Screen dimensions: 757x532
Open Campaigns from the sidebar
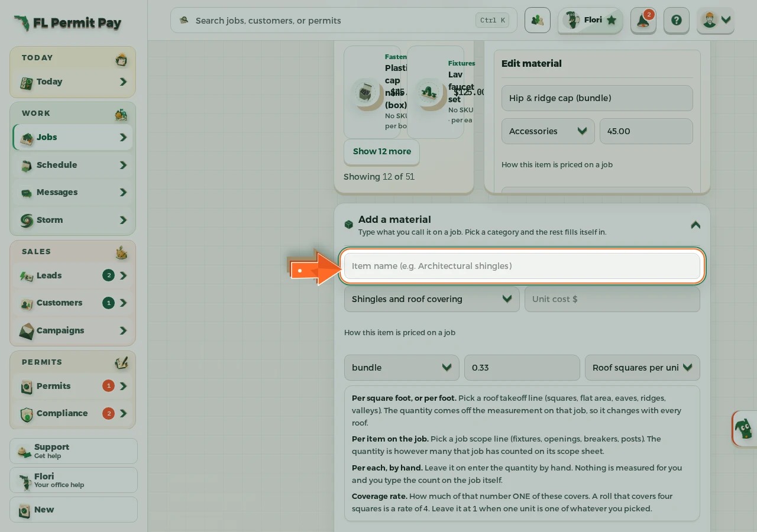[73, 331]
